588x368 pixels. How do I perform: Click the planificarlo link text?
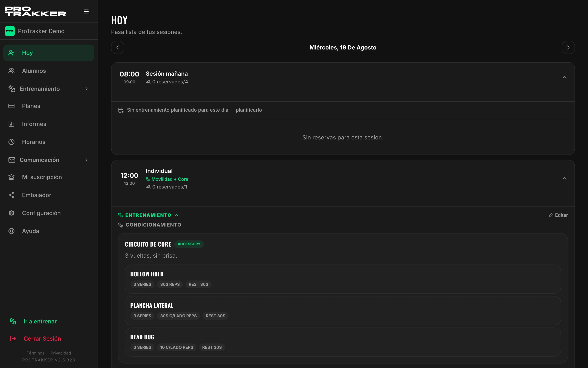click(x=249, y=110)
